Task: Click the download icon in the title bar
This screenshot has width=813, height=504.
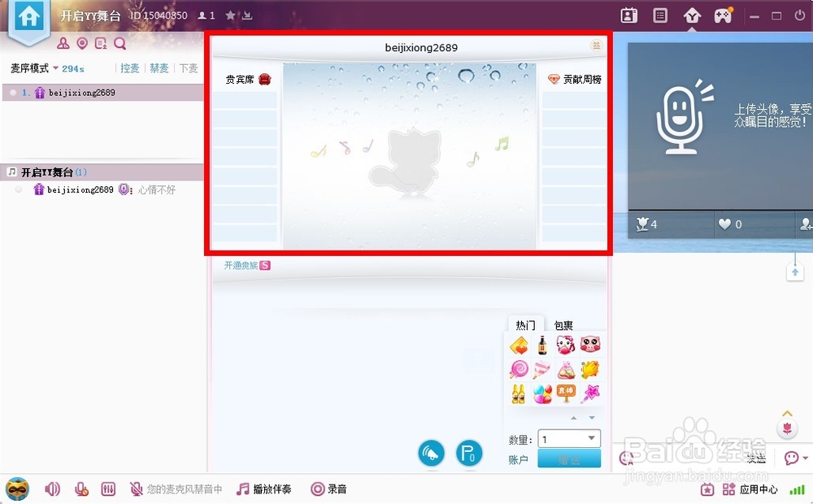Action: coord(247,15)
